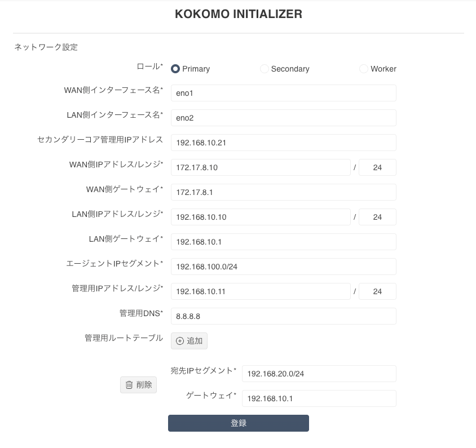Edit the WAN IP range prefix 24
Image resolution: width=476 pixels, height=448 pixels.
(x=377, y=167)
